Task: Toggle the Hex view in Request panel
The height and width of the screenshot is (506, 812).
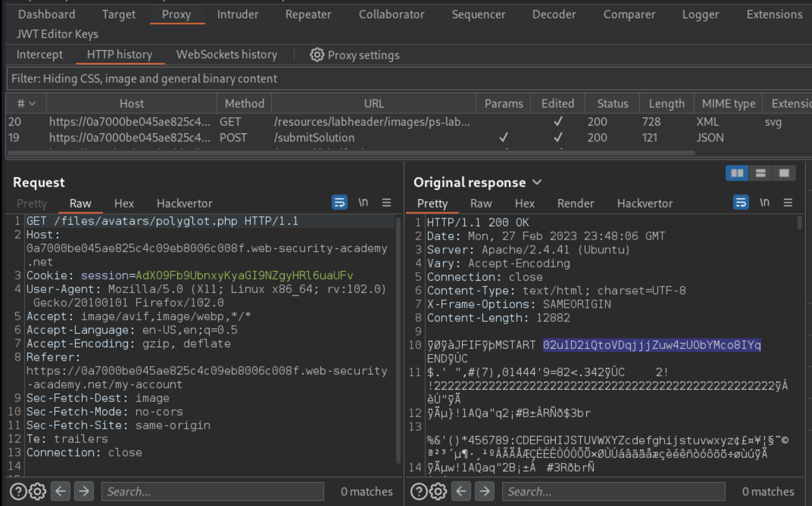Action: click(x=124, y=203)
